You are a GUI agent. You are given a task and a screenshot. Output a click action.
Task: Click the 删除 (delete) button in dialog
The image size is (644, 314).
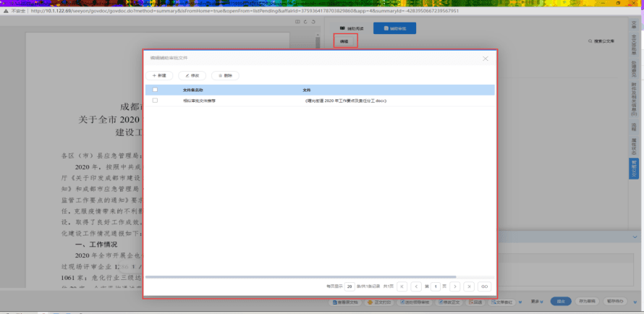[225, 75]
